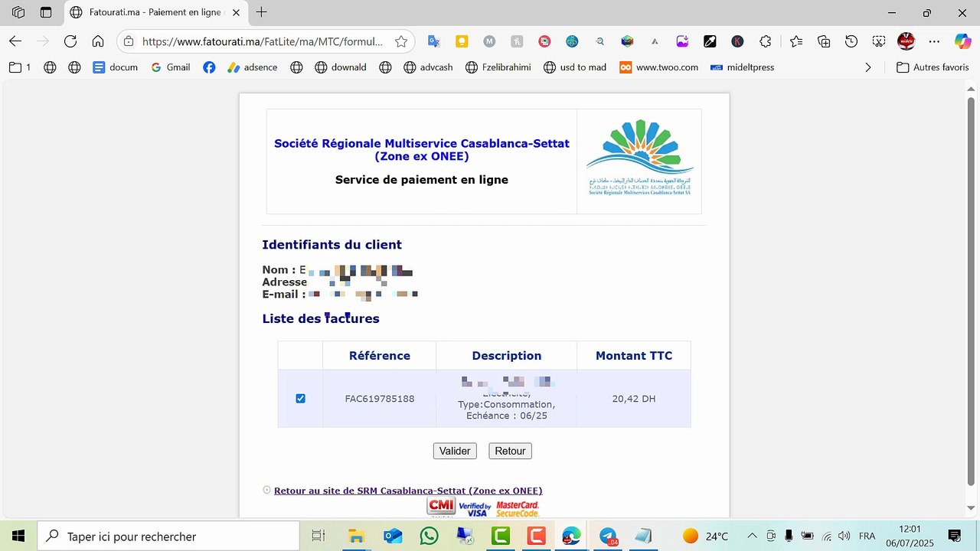Open the red Camtasia taskbar icon

[537, 536]
